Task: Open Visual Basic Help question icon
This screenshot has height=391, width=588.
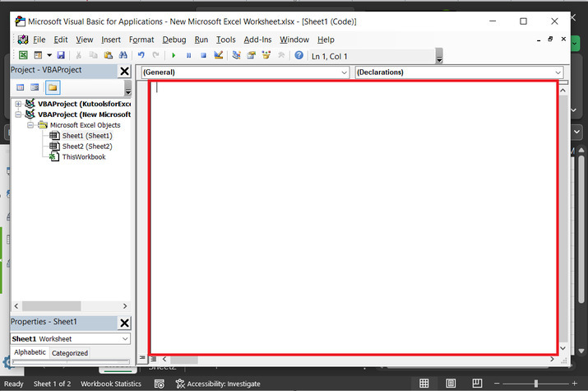Action: (299, 55)
